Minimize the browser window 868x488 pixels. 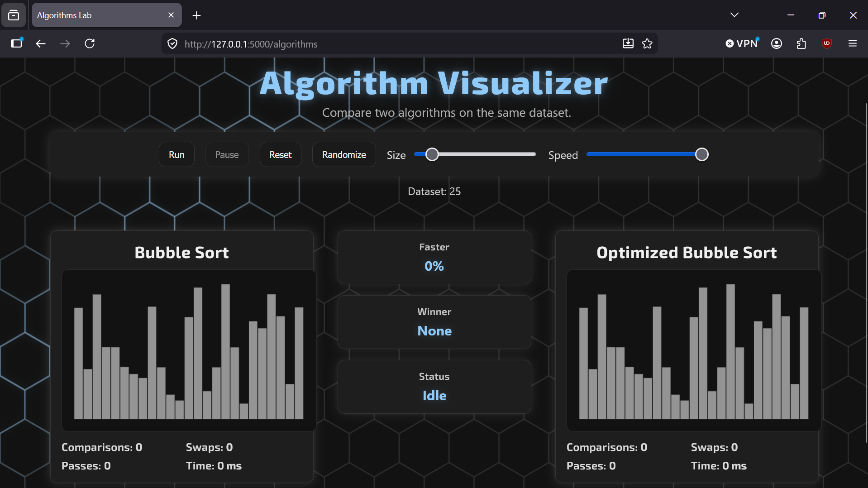tap(791, 15)
